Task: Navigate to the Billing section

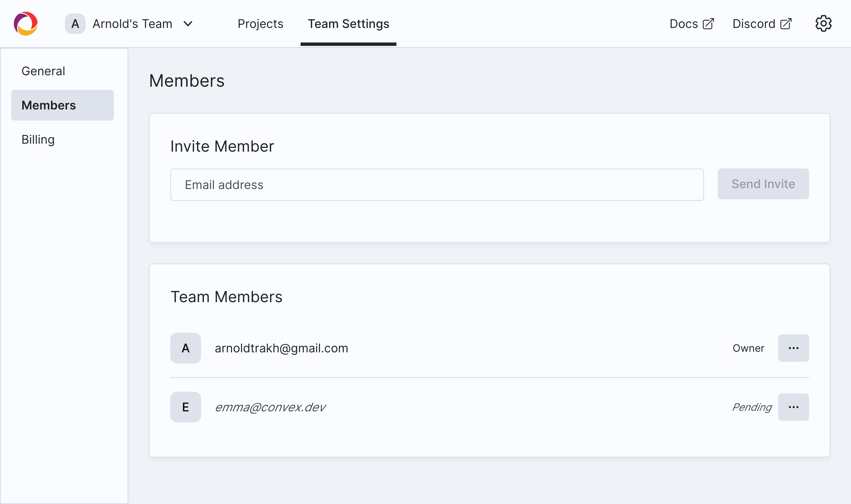Action: (x=38, y=139)
